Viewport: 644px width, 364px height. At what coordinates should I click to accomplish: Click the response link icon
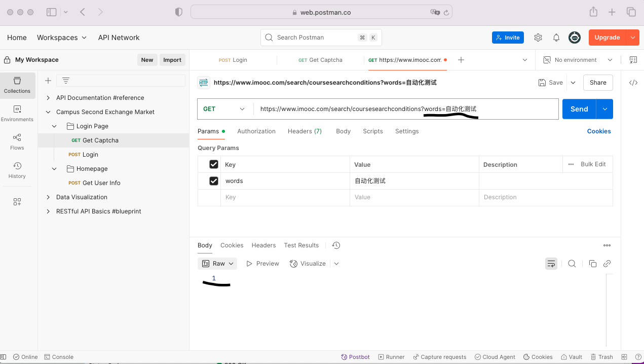607,264
